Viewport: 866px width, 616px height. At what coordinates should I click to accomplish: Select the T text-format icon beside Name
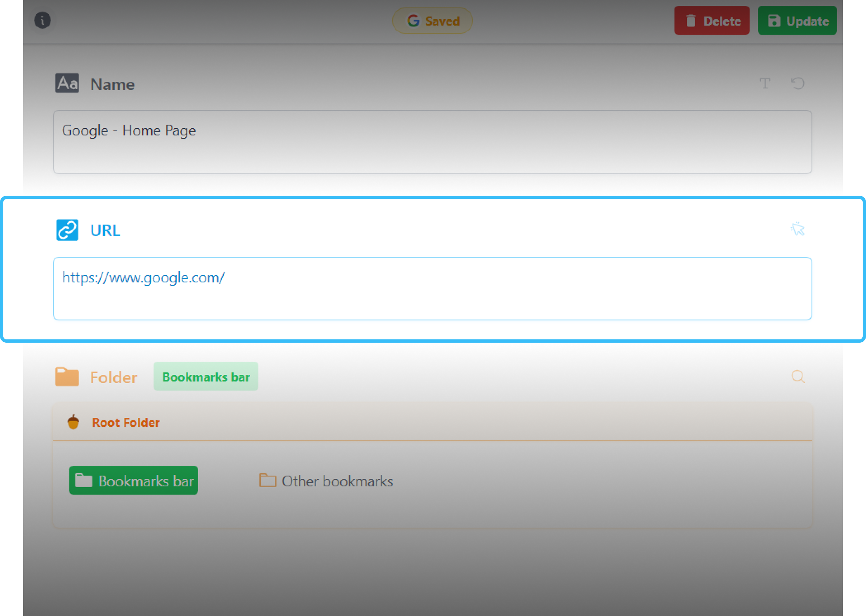tap(765, 84)
